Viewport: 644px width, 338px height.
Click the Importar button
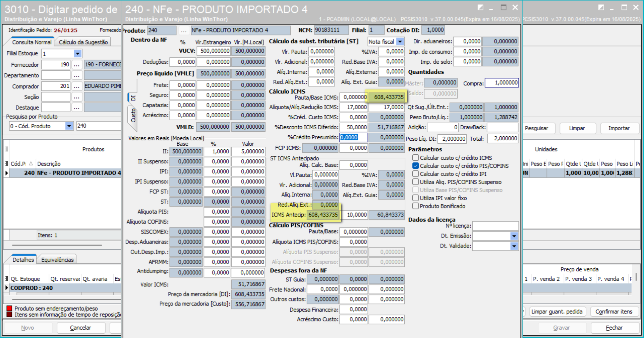tap(619, 128)
